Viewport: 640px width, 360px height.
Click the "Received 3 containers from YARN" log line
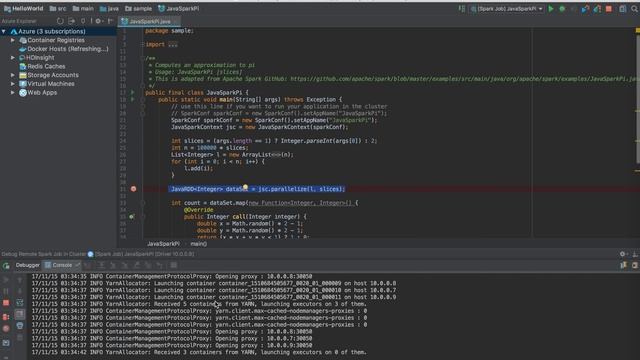199,352
